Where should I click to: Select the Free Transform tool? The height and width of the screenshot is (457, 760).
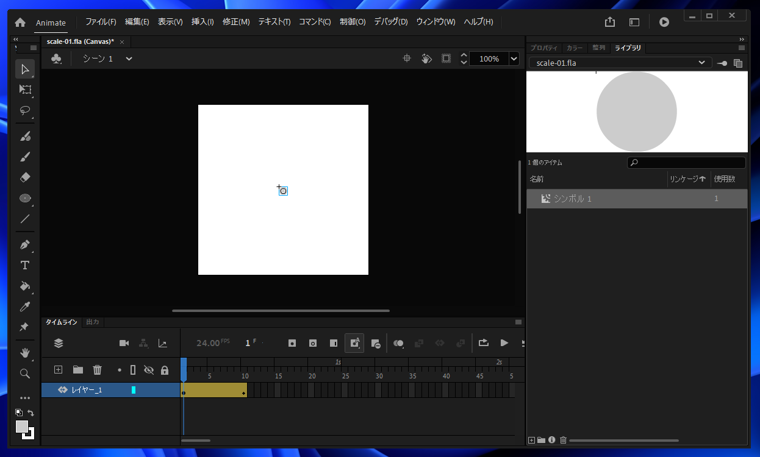[25, 90]
